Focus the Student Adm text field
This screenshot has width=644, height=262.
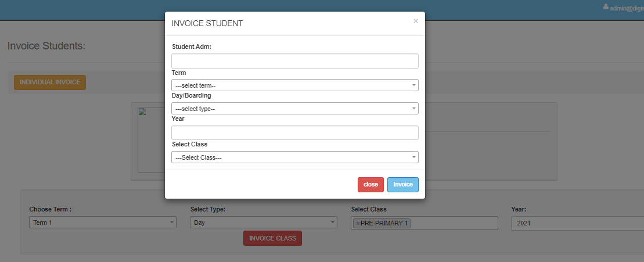pyautogui.click(x=294, y=61)
